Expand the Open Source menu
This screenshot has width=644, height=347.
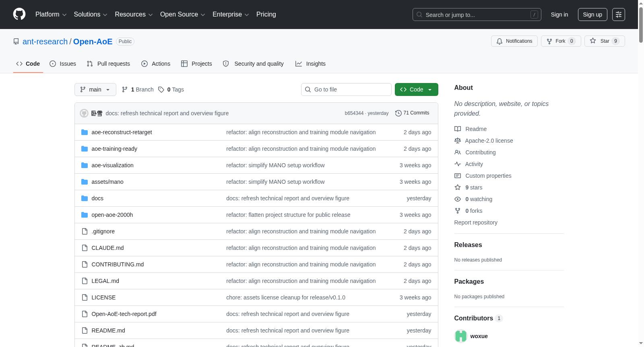(x=183, y=15)
